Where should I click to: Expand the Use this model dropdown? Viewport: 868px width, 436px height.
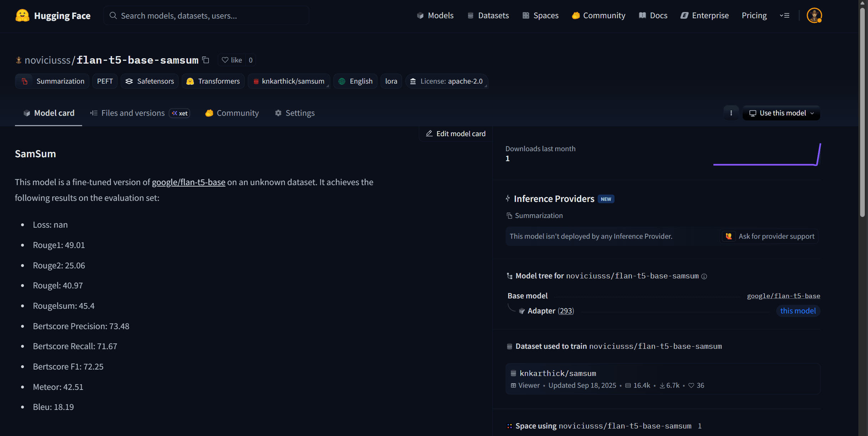coord(781,113)
